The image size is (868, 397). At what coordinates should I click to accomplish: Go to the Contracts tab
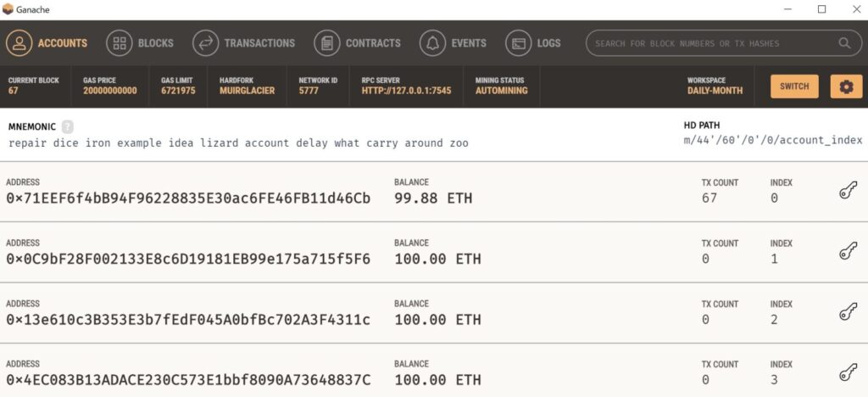pos(373,43)
